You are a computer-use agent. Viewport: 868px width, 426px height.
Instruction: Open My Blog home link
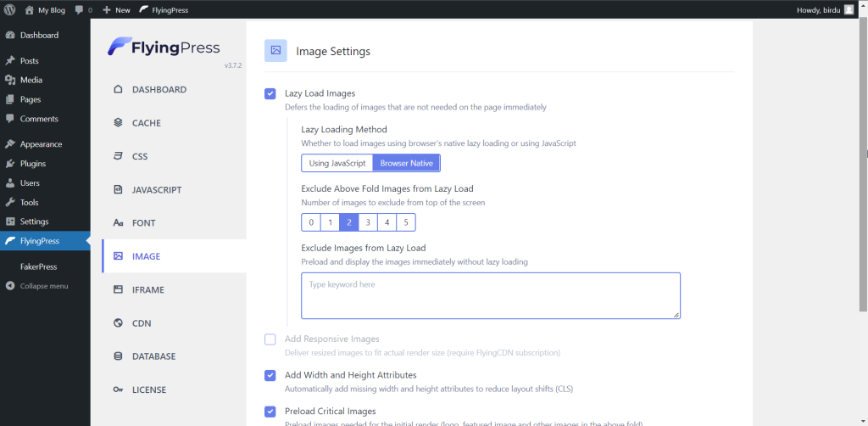pos(45,10)
